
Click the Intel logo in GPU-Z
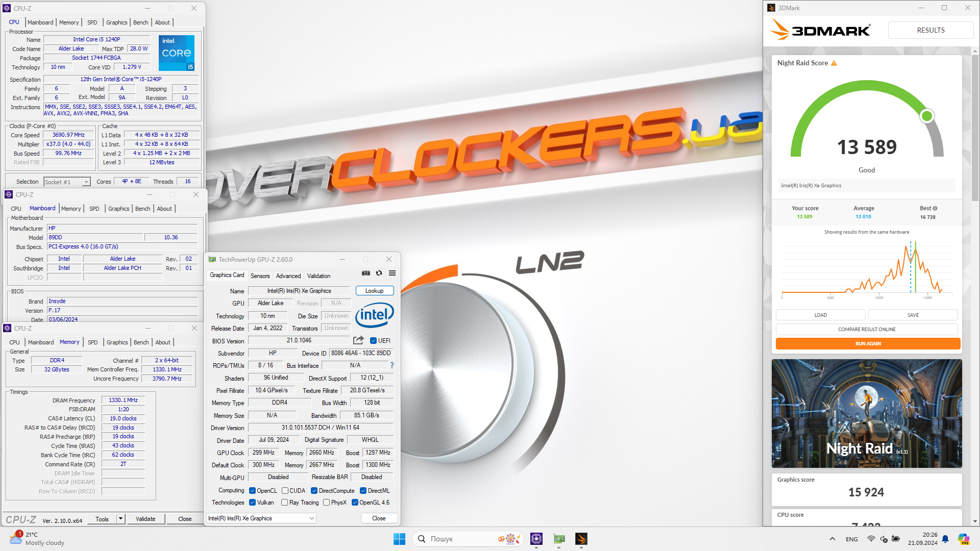[375, 315]
